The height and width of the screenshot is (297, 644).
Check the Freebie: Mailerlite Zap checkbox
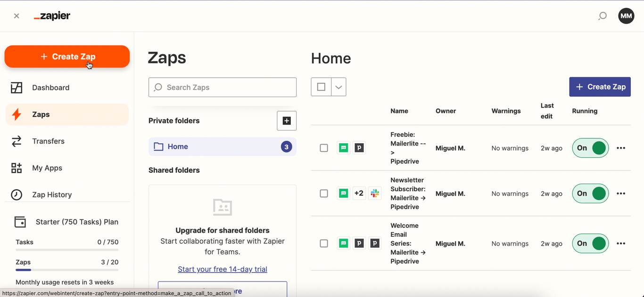coord(324,148)
